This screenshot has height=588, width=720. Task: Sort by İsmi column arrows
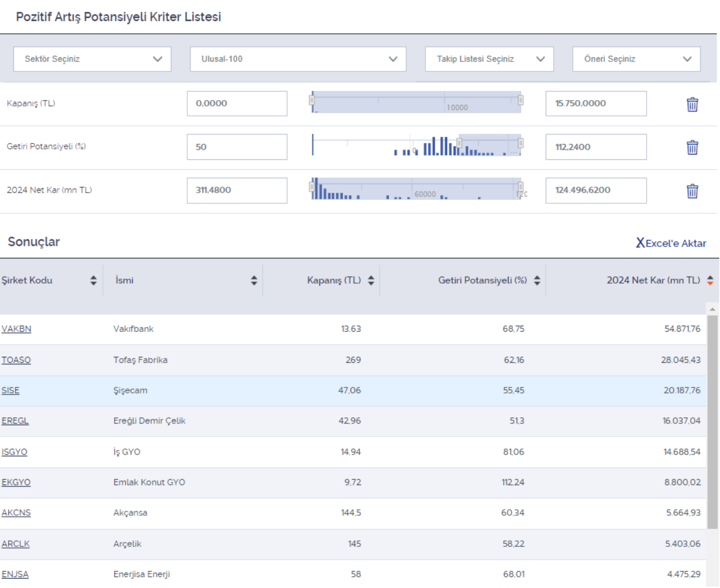[x=254, y=281]
